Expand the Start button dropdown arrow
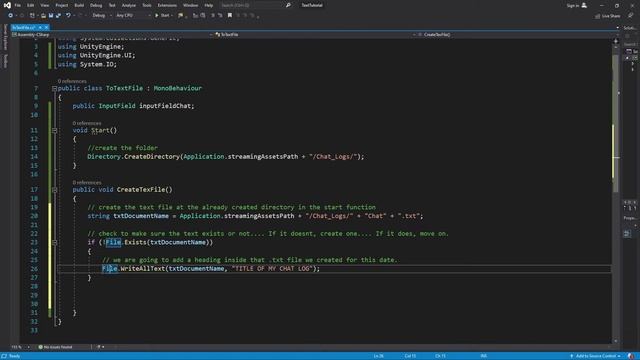This screenshot has height=360, width=640. click(x=172, y=16)
